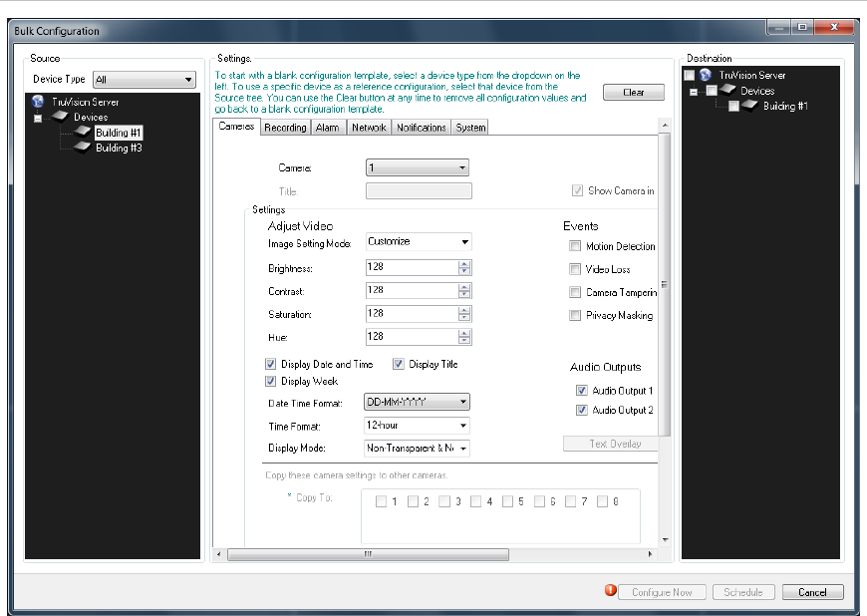This screenshot has width=867, height=616.
Task: Check Copy To camera 3 box
Action: [444, 501]
